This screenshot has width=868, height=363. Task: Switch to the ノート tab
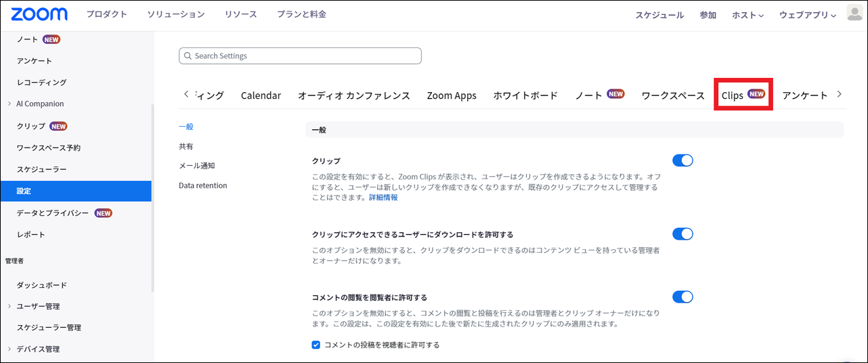point(599,95)
